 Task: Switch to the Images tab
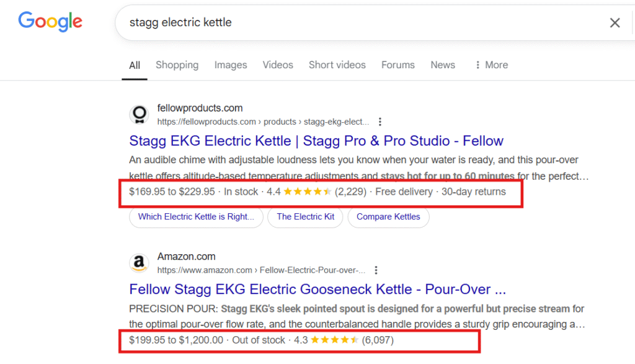(231, 64)
